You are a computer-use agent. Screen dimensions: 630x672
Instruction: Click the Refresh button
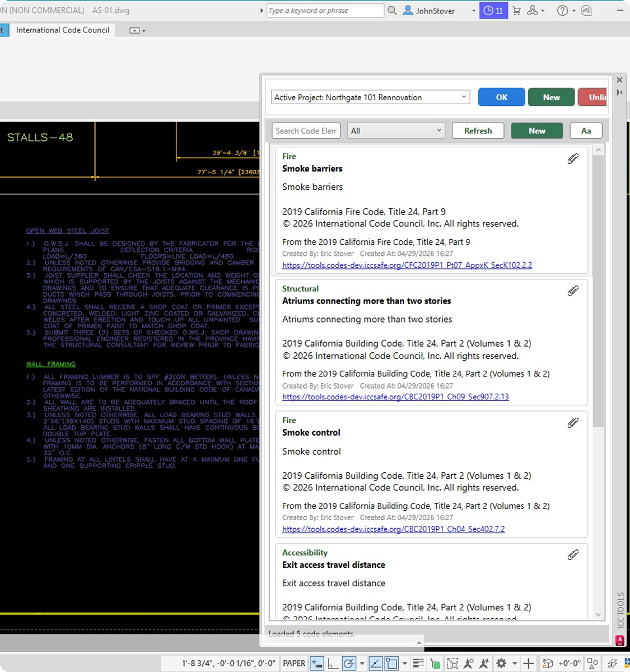(x=478, y=131)
